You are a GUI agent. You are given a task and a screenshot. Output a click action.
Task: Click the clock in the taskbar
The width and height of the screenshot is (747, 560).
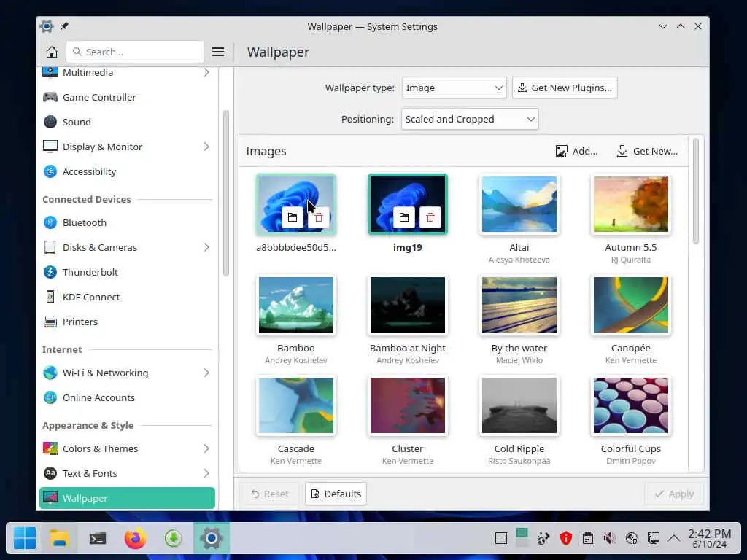[x=709, y=539]
